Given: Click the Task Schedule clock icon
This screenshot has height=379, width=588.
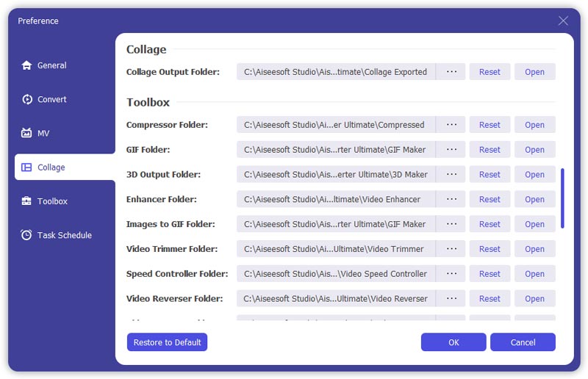Looking at the screenshot, I should (x=27, y=235).
